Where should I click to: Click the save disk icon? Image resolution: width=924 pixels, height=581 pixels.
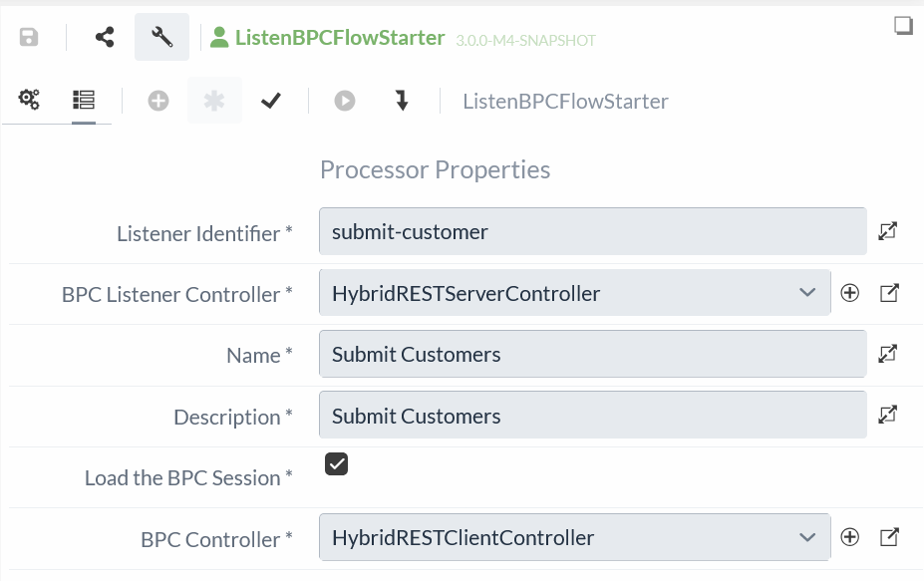(28, 36)
